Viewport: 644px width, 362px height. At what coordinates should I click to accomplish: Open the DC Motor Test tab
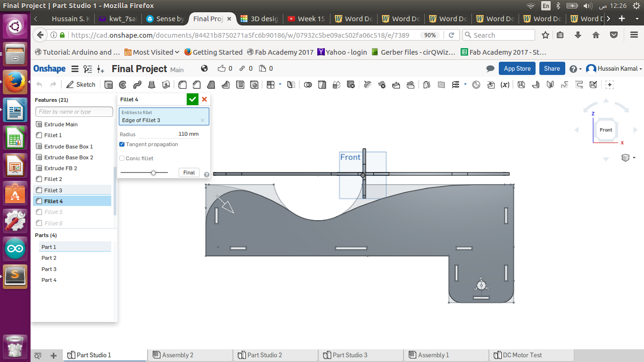tap(522, 355)
